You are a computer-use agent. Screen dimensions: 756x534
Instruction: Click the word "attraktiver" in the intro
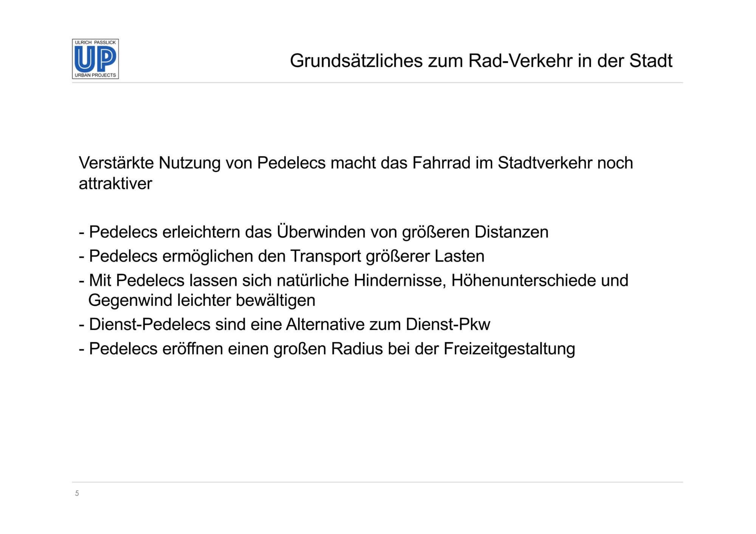(x=115, y=184)
